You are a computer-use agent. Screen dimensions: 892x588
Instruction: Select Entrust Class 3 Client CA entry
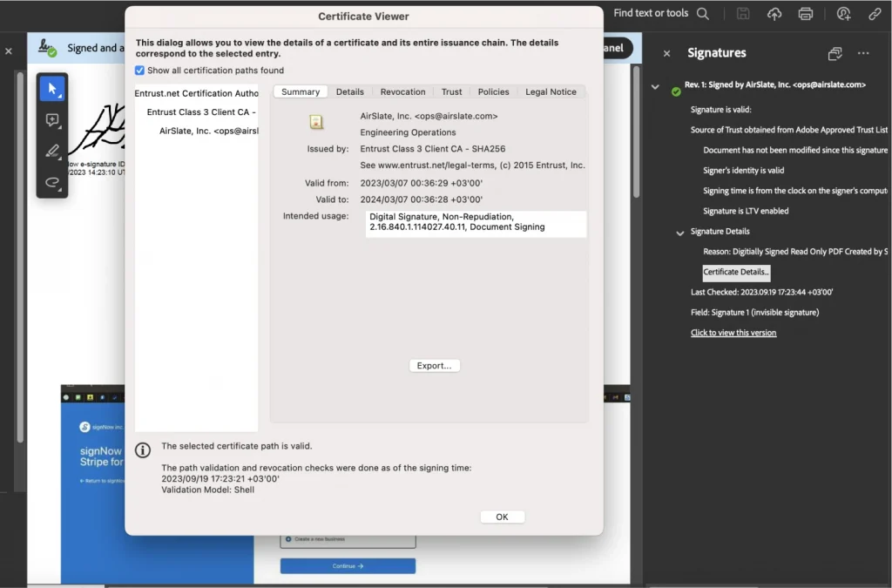click(200, 112)
